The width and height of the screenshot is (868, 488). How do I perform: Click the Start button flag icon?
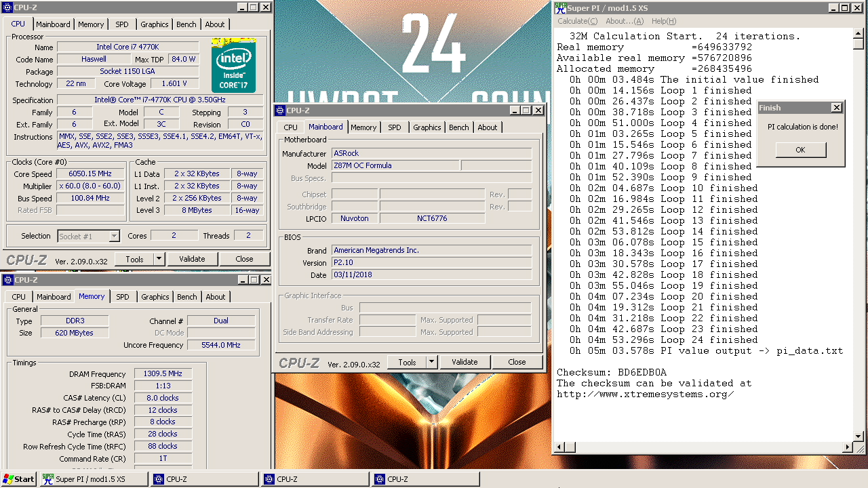click(x=8, y=479)
